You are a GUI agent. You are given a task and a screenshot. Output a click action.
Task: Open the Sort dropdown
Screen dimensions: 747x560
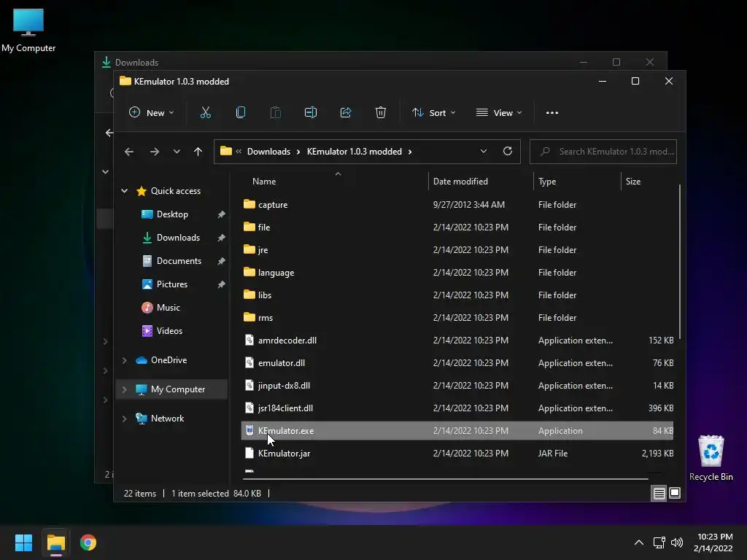(x=434, y=113)
